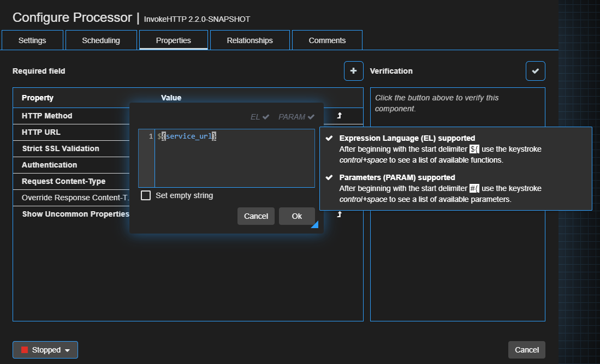Dismiss the value editor with Cancel
600x364 pixels.
pyautogui.click(x=256, y=216)
